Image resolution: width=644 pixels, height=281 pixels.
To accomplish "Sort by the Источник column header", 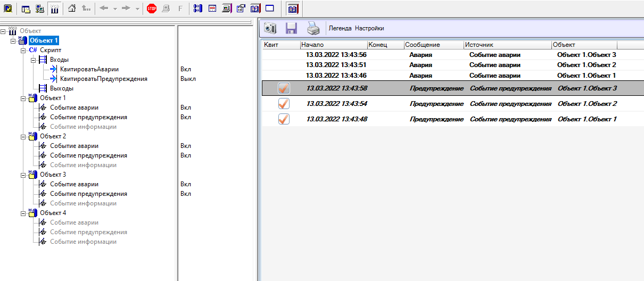I will pyautogui.click(x=508, y=45).
